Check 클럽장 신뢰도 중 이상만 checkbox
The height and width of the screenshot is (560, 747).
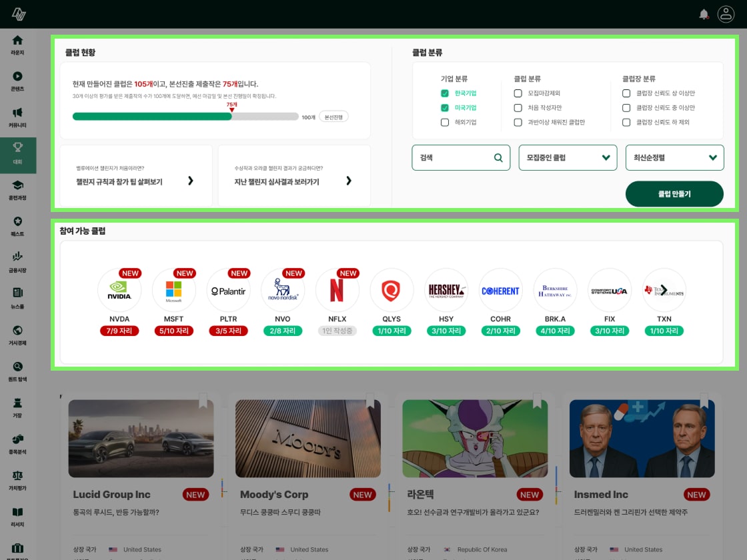pos(626,107)
